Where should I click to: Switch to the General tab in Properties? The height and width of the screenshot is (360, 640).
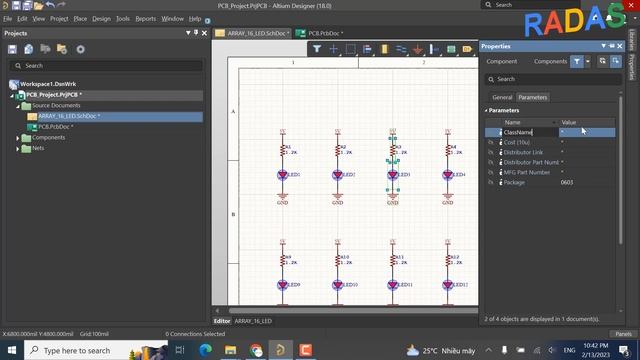502,98
